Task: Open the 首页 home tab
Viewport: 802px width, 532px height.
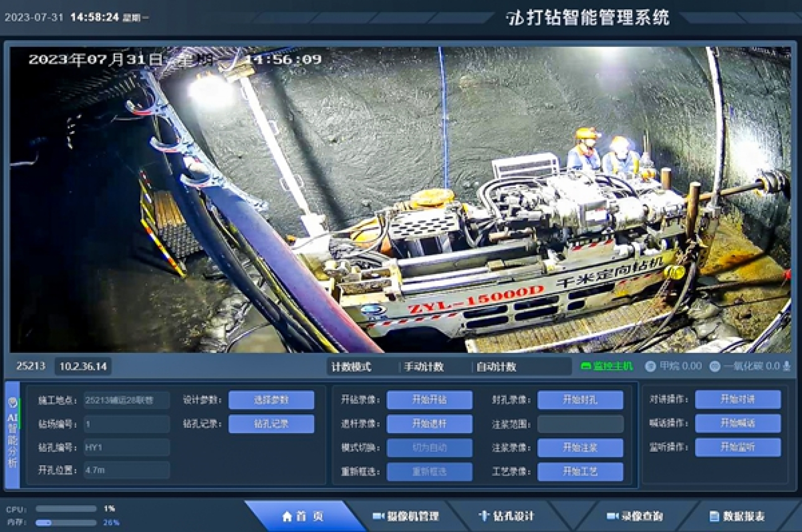Action: click(303, 517)
